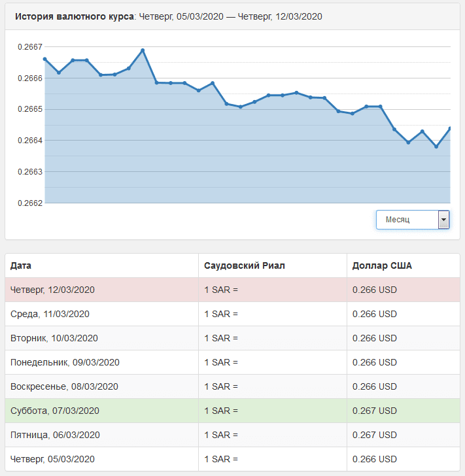This screenshot has height=476, width=465.
Task: Click the История валютного курса heading
Action: 74,16
